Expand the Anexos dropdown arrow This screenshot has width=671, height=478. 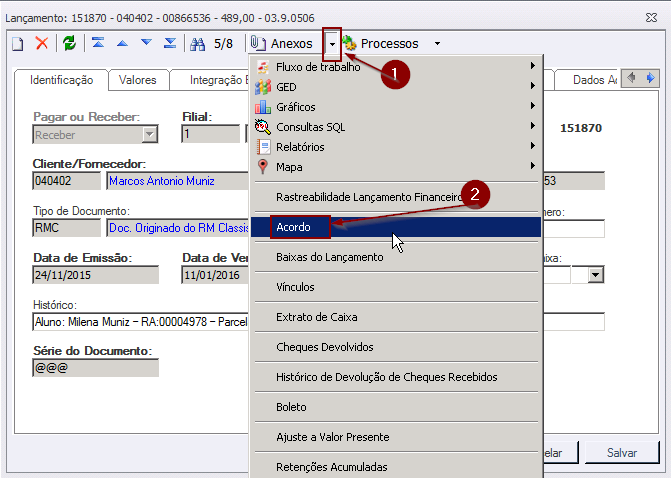[x=331, y=44]
